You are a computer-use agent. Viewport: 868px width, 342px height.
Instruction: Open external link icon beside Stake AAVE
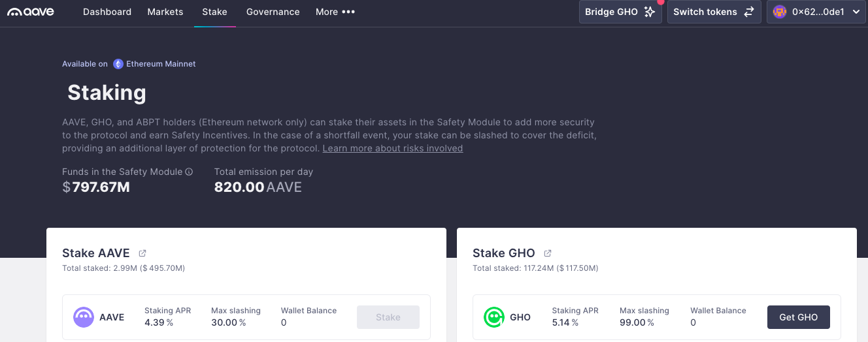(x=142, y=253)
